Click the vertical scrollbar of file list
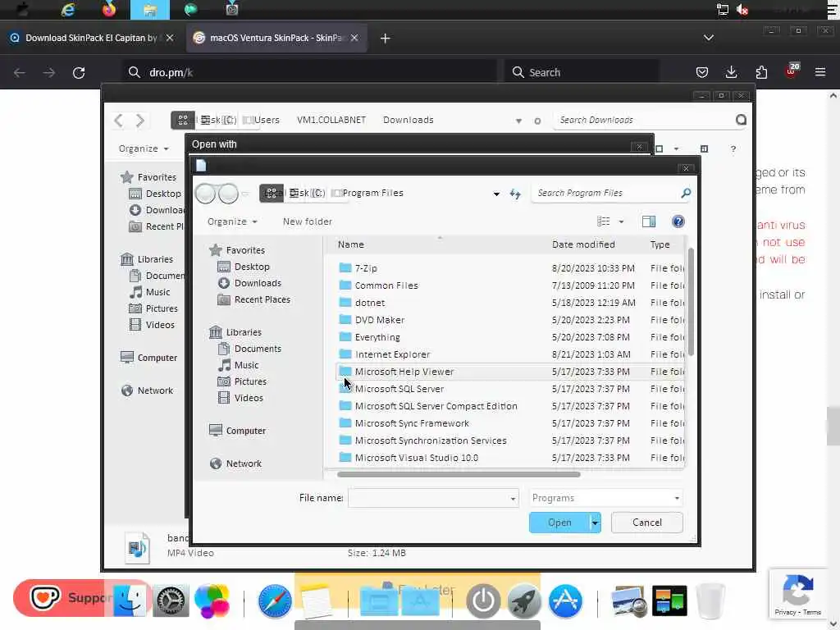Screen dimensions: 840x630 pos(691,302)
